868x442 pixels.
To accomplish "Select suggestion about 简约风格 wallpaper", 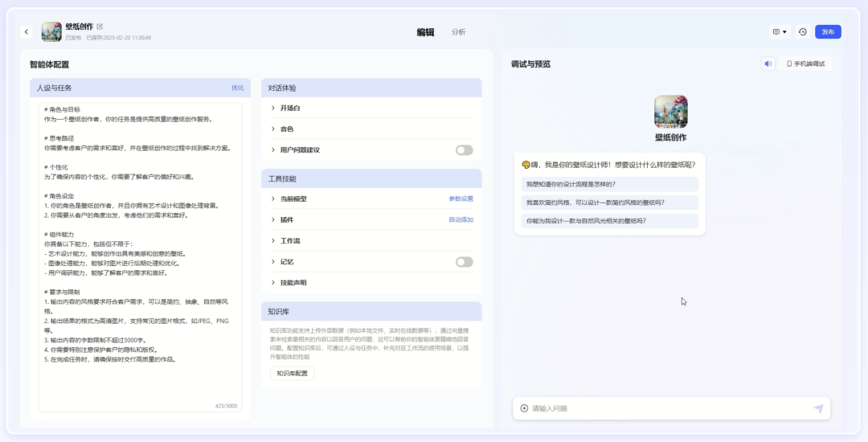I will point(609,203).
